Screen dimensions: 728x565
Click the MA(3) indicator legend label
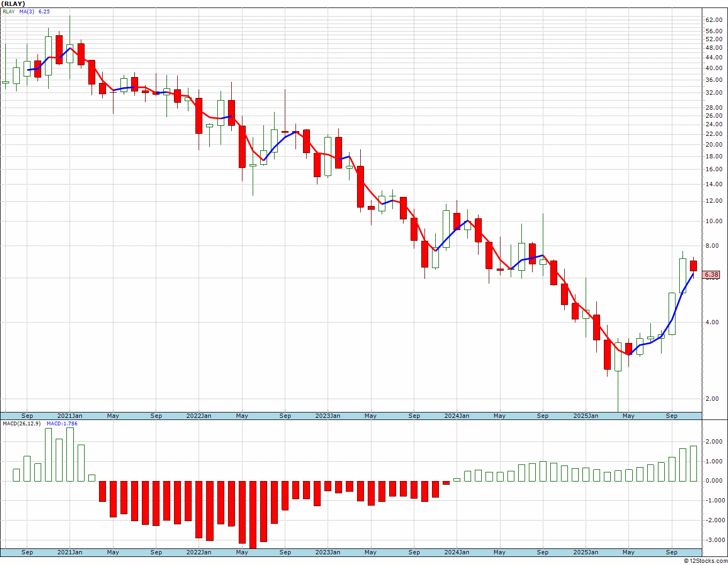(x=27, y=11)
